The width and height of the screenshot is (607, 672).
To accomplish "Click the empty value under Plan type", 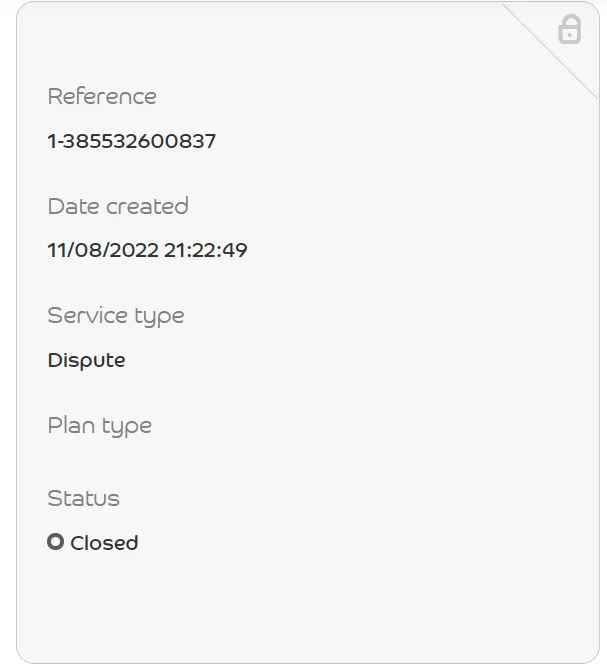I will [100, 460].
